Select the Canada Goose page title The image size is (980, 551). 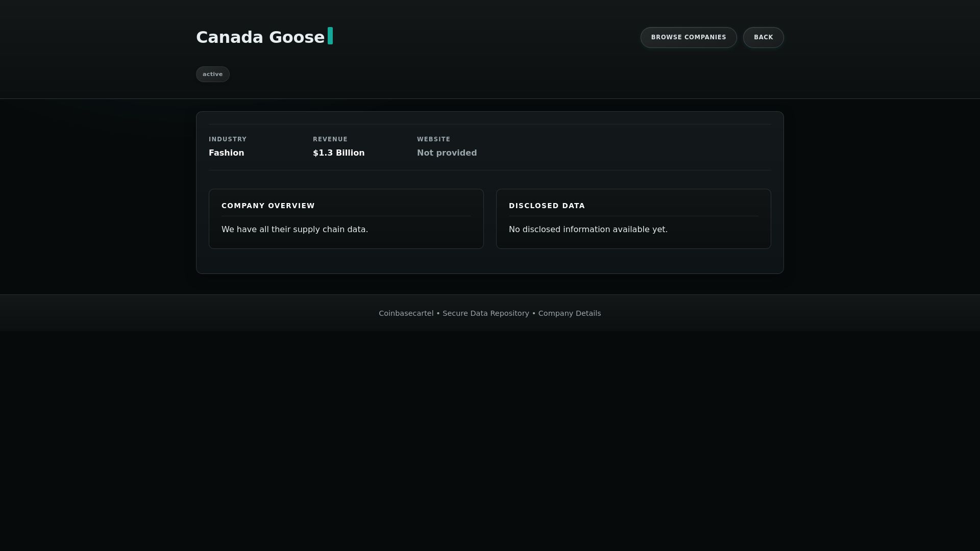tap(260, 37)
